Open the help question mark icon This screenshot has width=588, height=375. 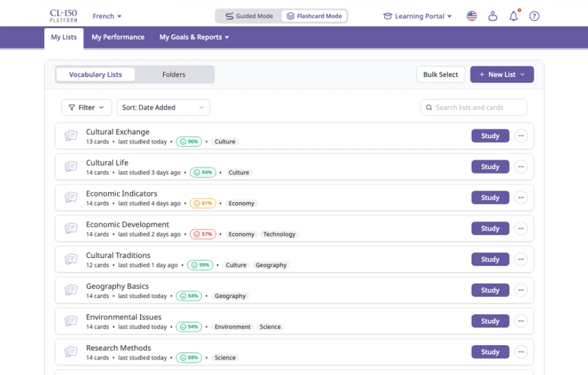(x=534, y=16)
